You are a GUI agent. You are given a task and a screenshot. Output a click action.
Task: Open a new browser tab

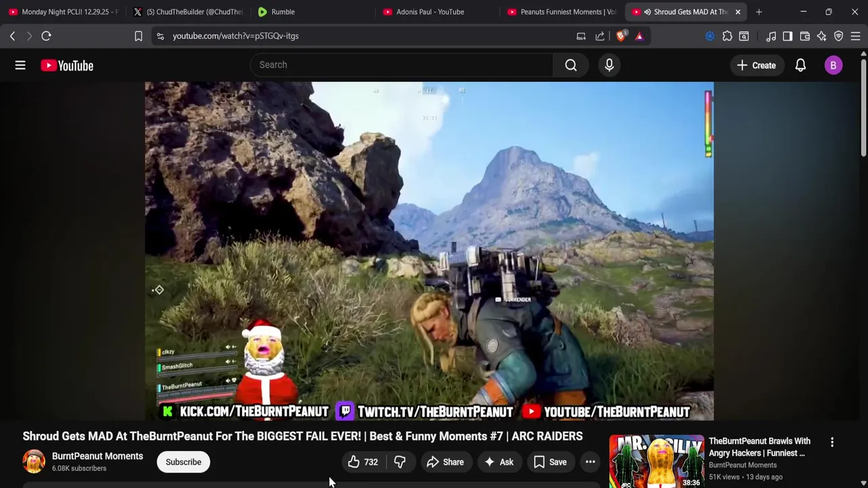[759, 12]
